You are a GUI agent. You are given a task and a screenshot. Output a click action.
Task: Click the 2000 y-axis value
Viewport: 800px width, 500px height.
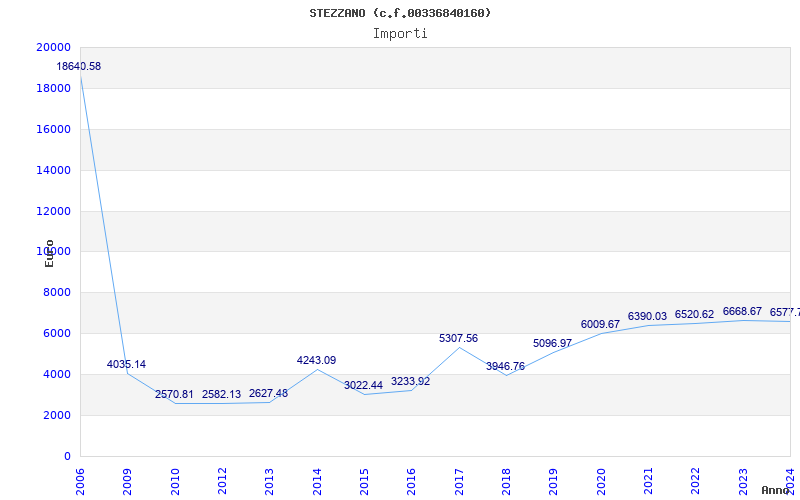click(57, 416)
